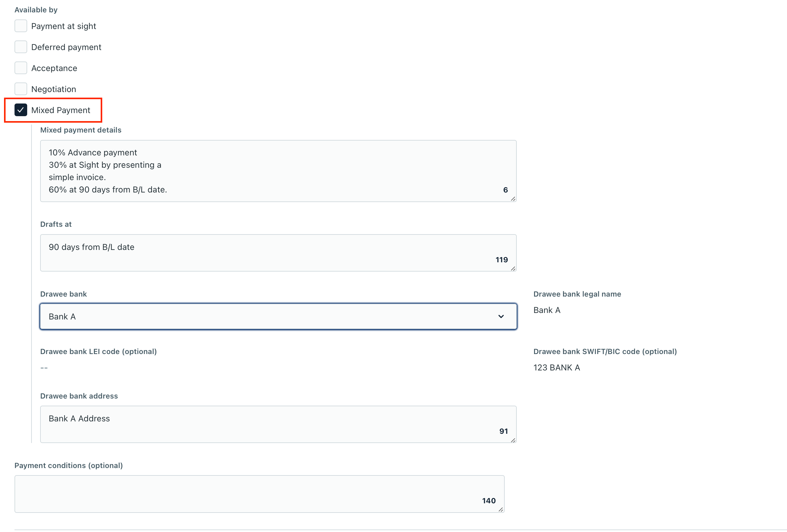Click the 'Negotiation' label text
This screenshot has height=532, width=787.
(x=54, y=89)
